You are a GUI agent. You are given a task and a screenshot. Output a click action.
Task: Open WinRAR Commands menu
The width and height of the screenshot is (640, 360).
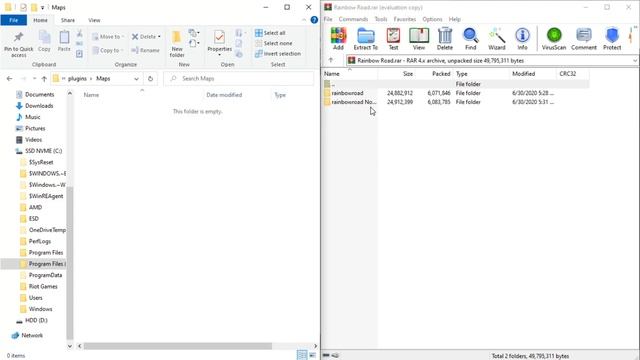pyautogui.click(x=353, y=19)
